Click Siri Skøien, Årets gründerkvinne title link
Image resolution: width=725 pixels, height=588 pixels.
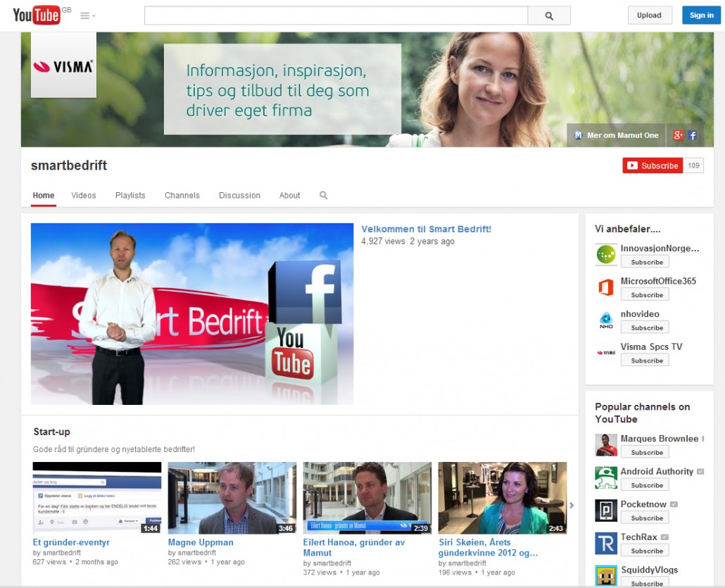pos(488,547)
